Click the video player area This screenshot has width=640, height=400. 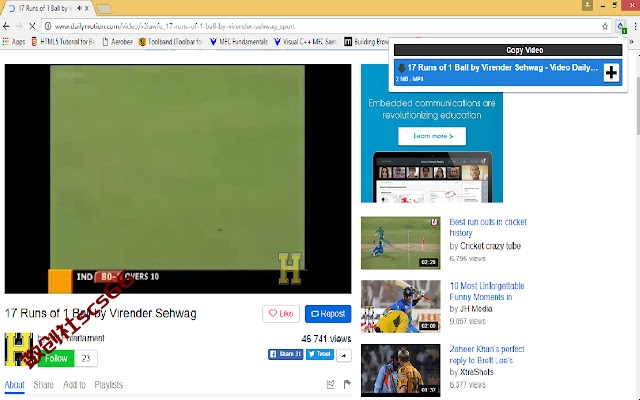point(178,179)
